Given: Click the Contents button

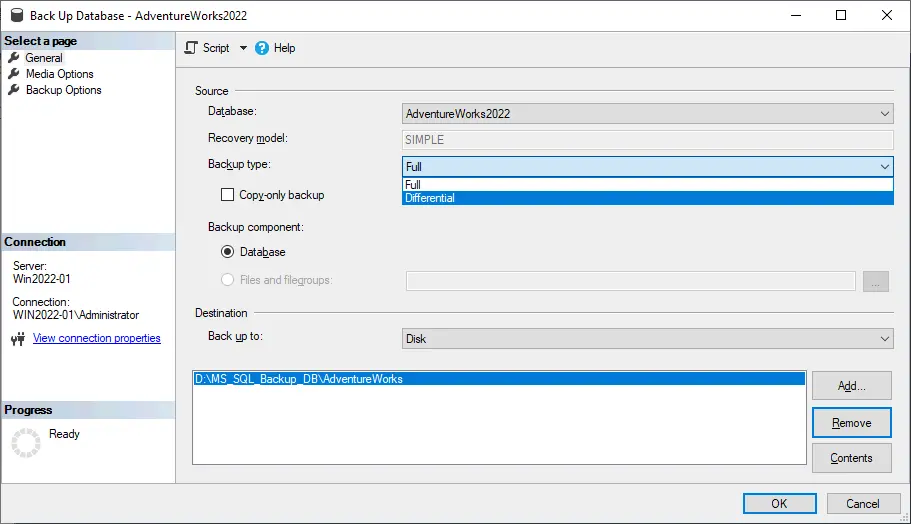Looking at the screenshot, I should point(852,458).
